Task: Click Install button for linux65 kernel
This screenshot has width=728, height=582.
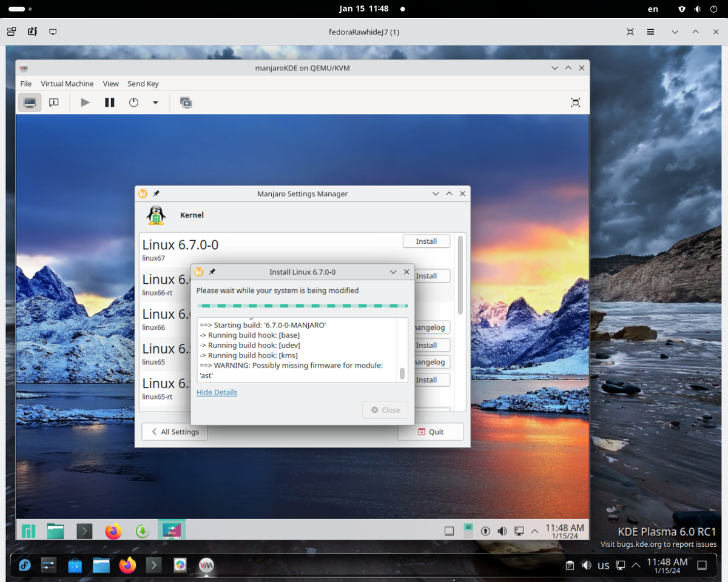Action: [x=426, y=345]
